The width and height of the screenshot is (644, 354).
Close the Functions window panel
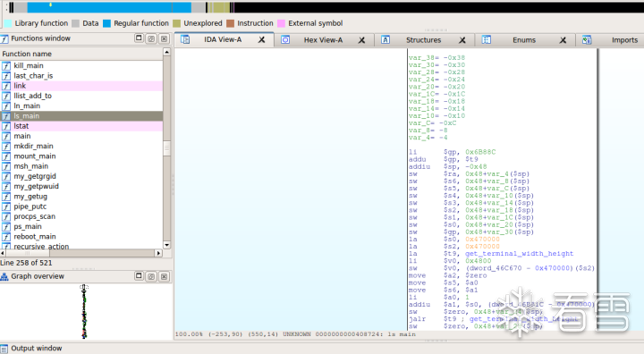pyautogui.click(x=164, y=38)
